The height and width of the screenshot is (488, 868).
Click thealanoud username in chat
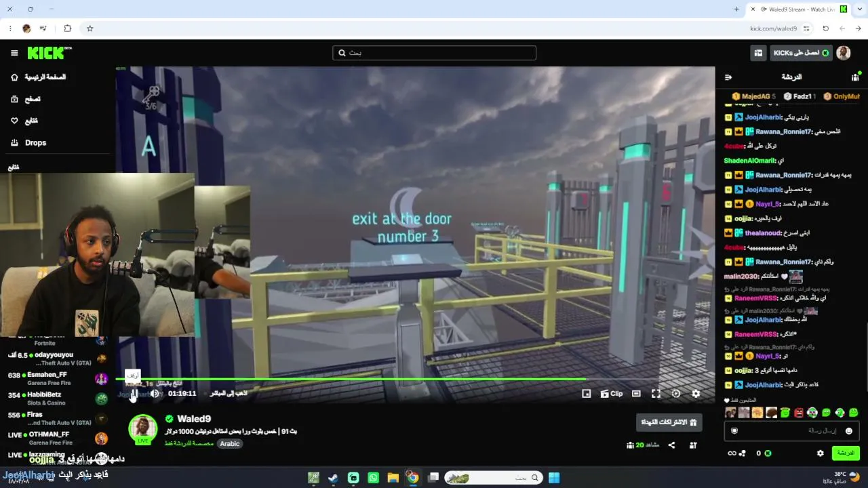click(x=764, y=233)
